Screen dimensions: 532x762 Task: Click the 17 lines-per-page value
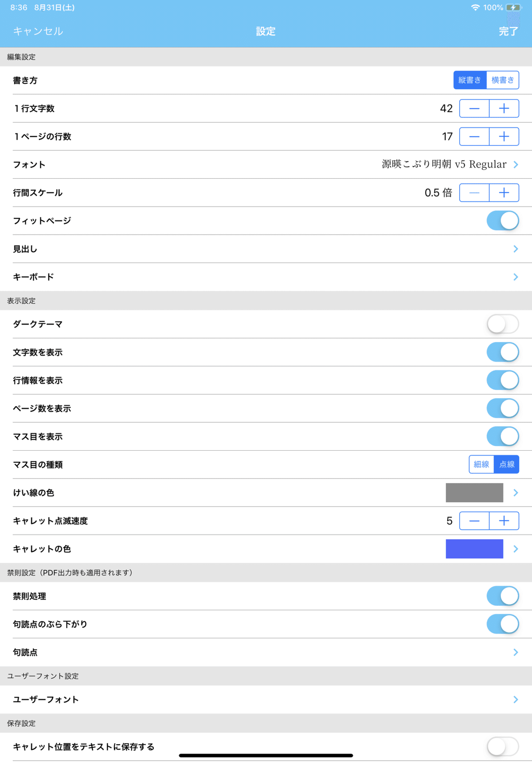click(447, 137)
